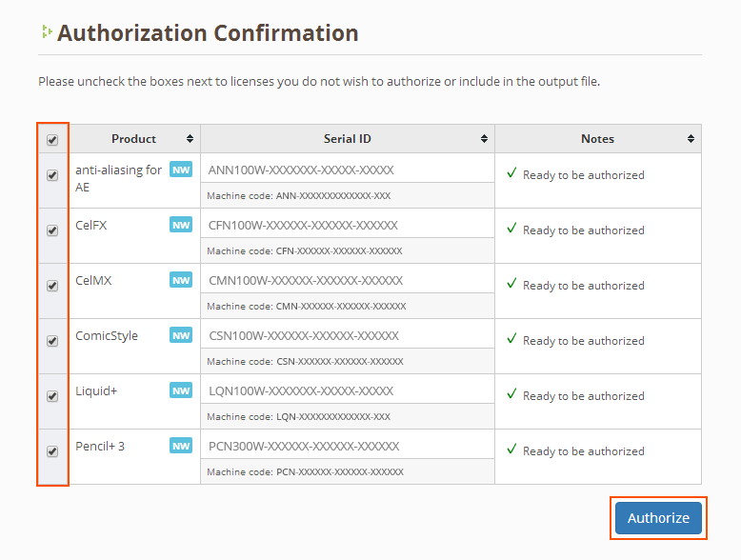The width and height of the screenshot is (741, 560).
Task: Sort table using the Serial ID column arrows
Action: coord(484,139)
